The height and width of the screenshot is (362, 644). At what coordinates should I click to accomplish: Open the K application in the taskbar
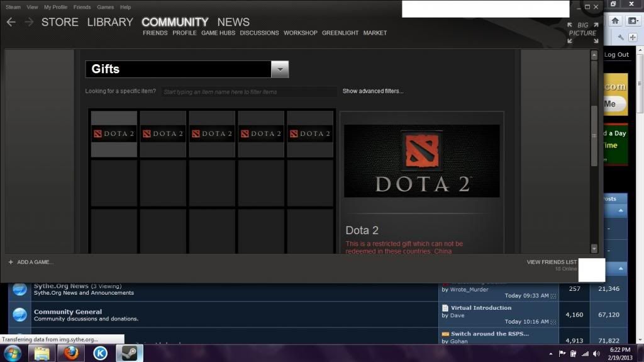coord(100,353)
